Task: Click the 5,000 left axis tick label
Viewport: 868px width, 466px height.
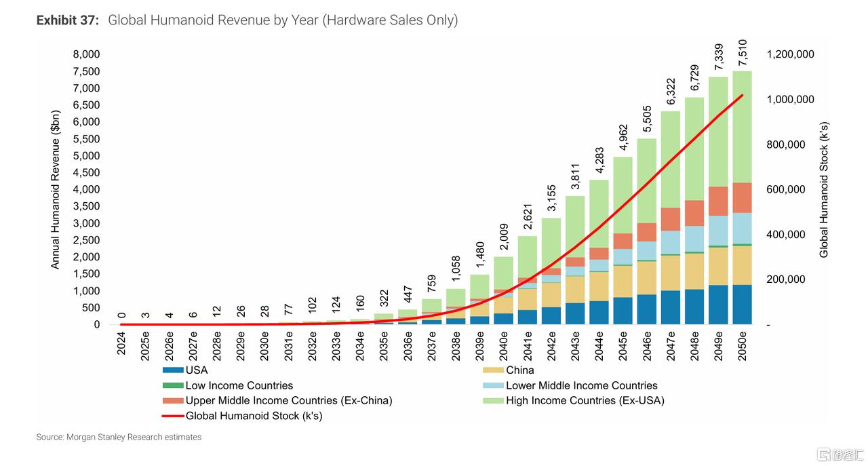Action: [x=86, y=155]
